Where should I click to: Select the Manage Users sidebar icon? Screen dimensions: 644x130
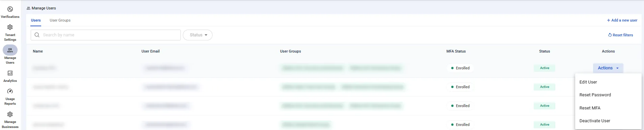coord(10,50)
